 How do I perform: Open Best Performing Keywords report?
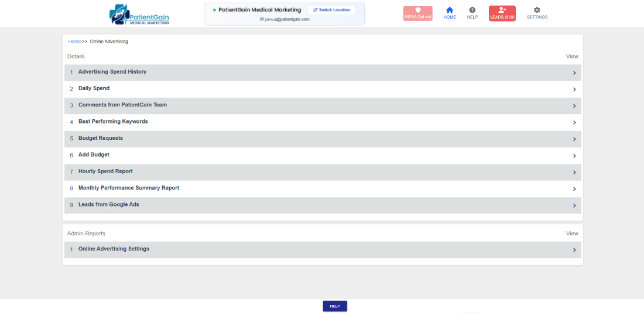(x=113, y=122)
